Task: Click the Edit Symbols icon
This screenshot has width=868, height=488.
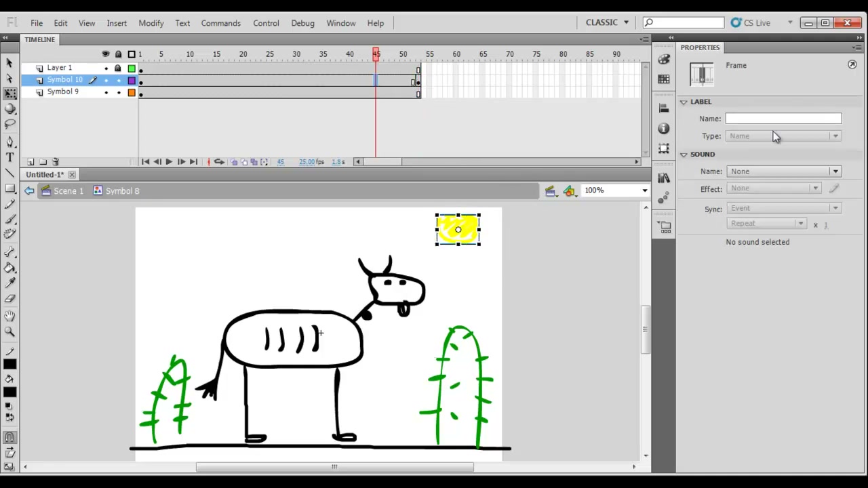Action: (x=570, y=191)
